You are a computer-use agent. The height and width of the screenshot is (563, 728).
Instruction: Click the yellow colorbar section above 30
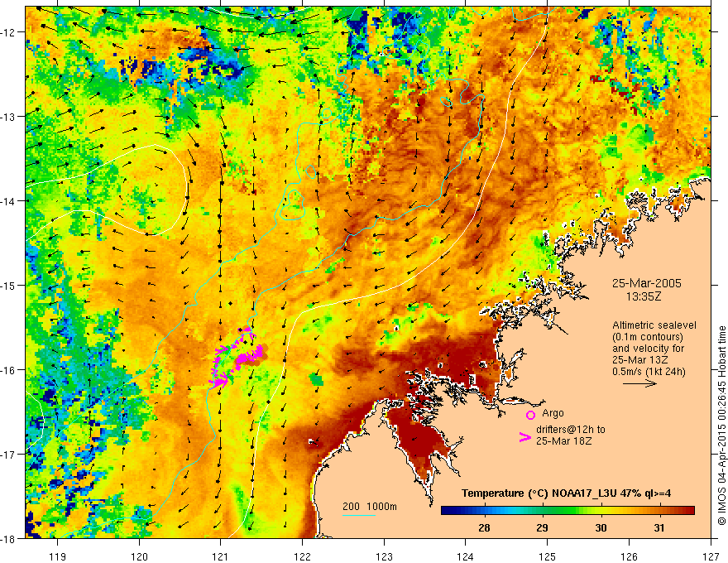coord(601,511)
